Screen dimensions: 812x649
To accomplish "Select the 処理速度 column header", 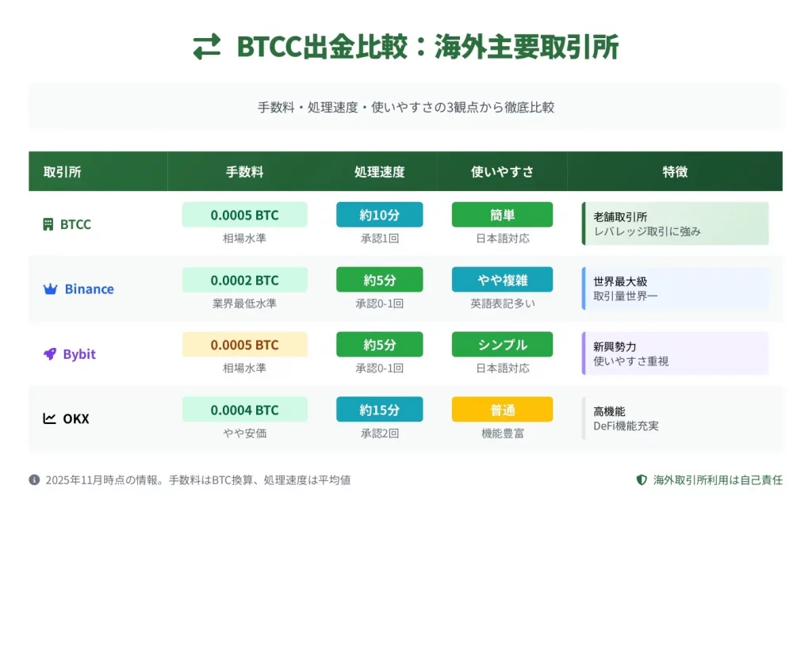I will (x=379, y=172).
